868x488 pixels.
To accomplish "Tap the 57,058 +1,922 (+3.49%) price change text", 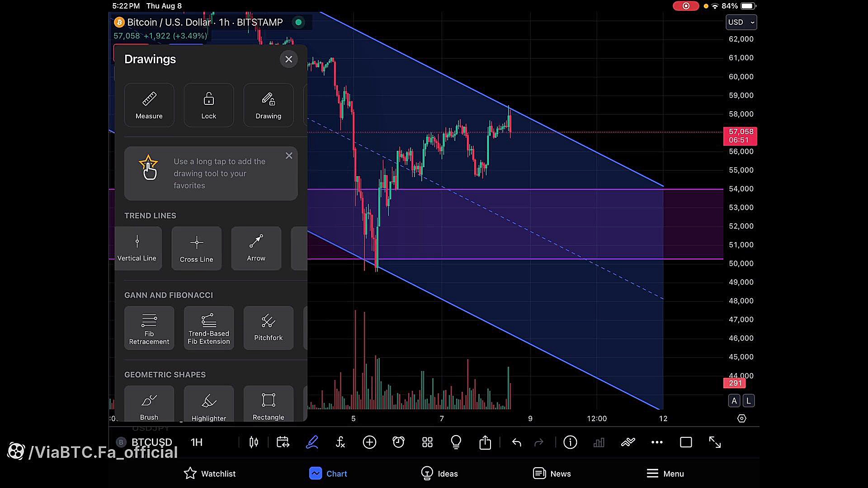I will 160,36.
